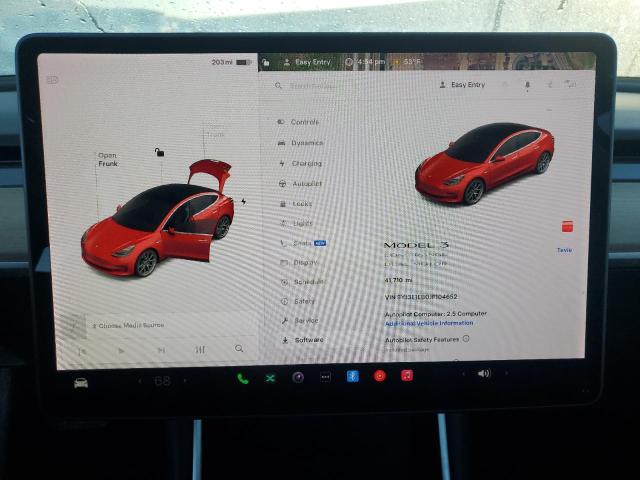Screen dimensions: 640x480
Task: Open Easy Entry profile in settings header
Action: point(462,85)
